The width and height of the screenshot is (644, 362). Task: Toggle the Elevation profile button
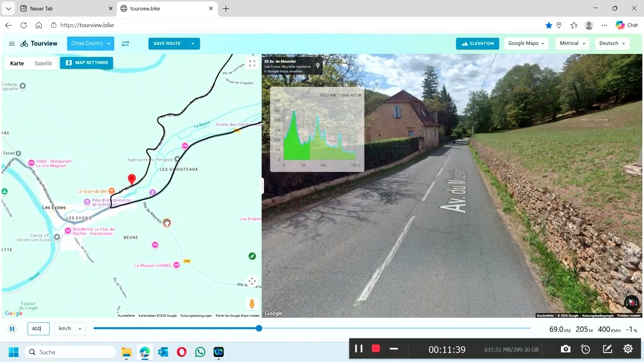coord(477,44)
